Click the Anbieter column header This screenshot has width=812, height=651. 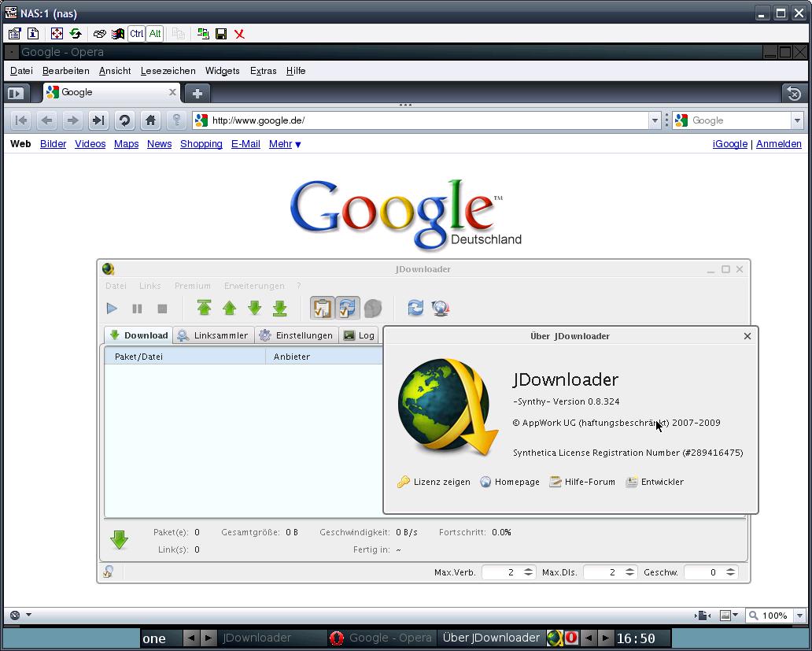click(x=324, y=357)
